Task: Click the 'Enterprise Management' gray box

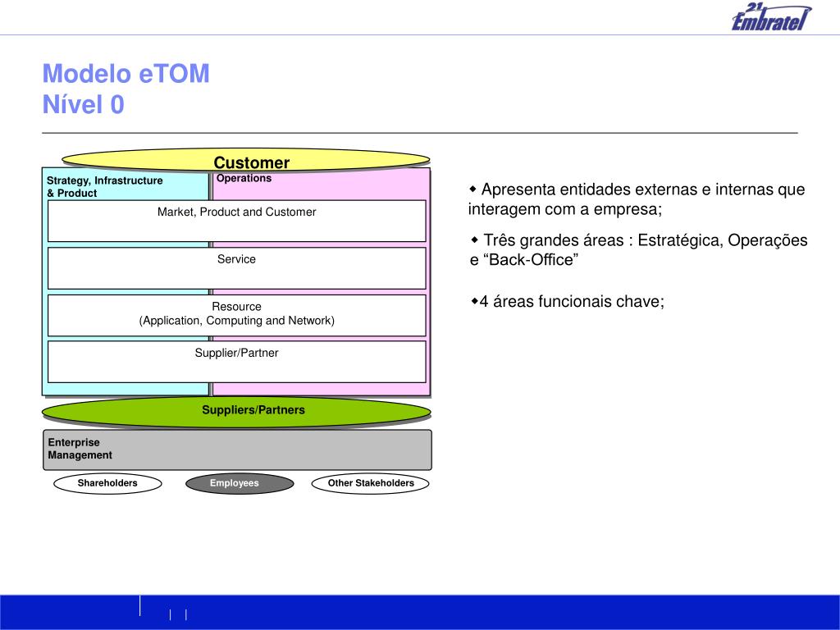Action: (x=237, y=450)
